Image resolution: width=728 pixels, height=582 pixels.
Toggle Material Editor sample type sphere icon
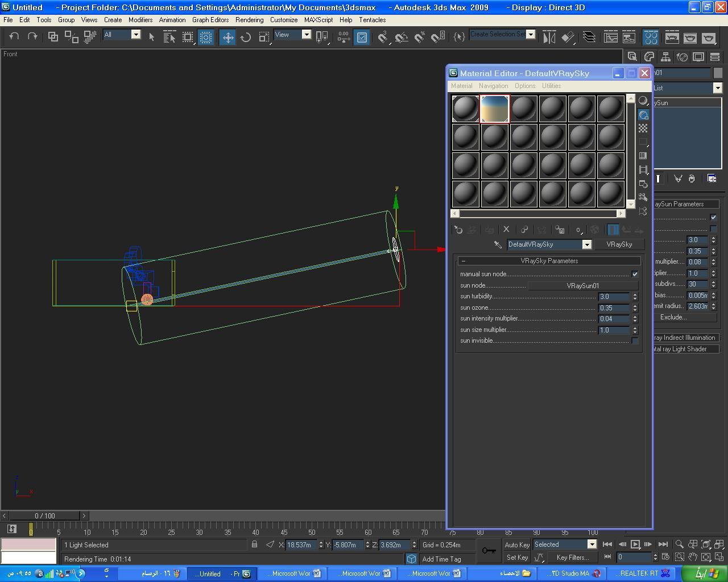click(x=643, y=101)
